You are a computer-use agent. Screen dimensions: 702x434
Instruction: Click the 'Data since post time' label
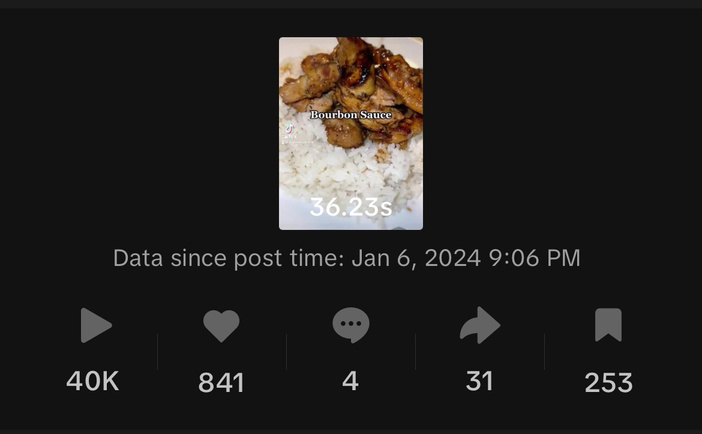tap(229, 258)
